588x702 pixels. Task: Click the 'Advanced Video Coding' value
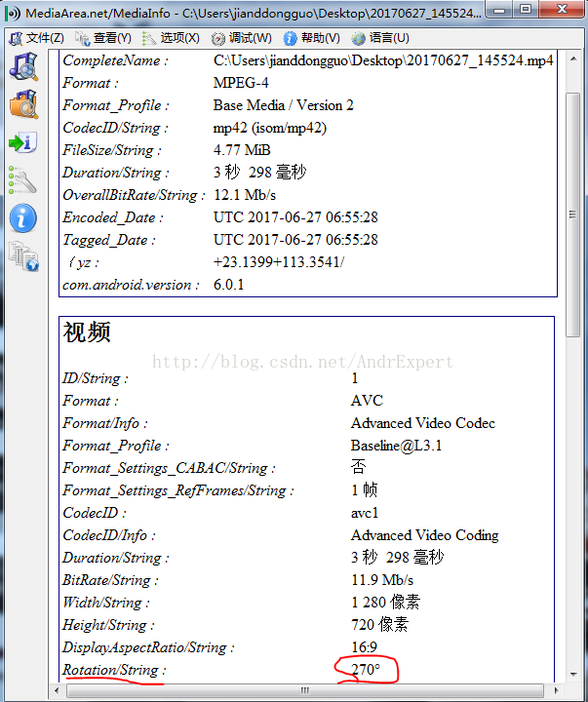click(425, 535)
